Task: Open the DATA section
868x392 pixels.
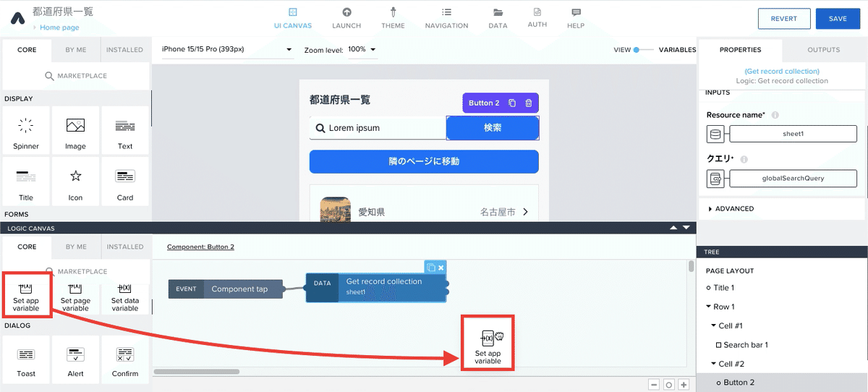Action: click(498, 18)
